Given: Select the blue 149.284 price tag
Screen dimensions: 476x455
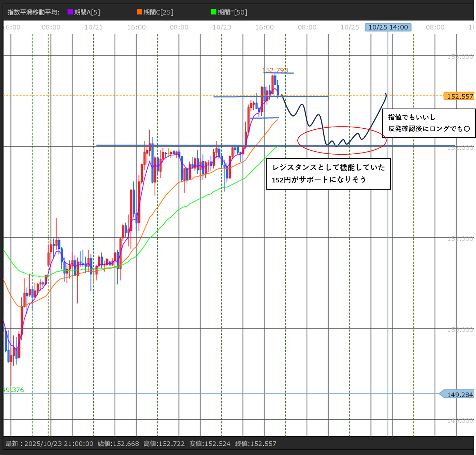Looking at the screenshot, I should [459, 394].
